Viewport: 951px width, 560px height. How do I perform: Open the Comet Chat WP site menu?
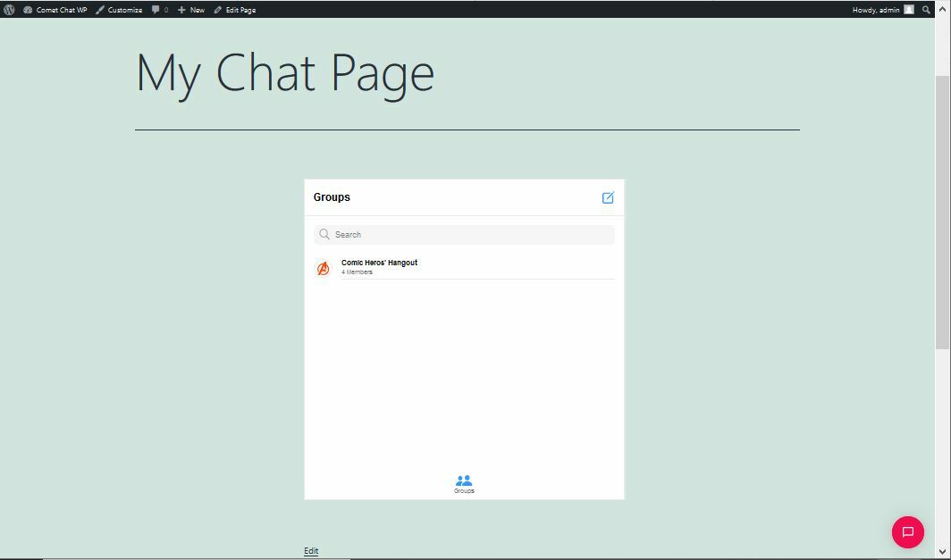pos(55,10)
